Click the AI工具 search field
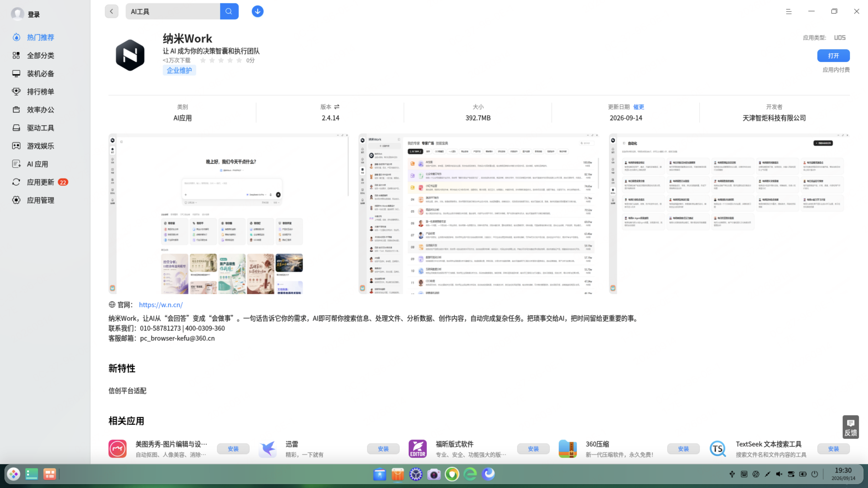The width and height of the screenshot is (868, 488). pos(173,11)
